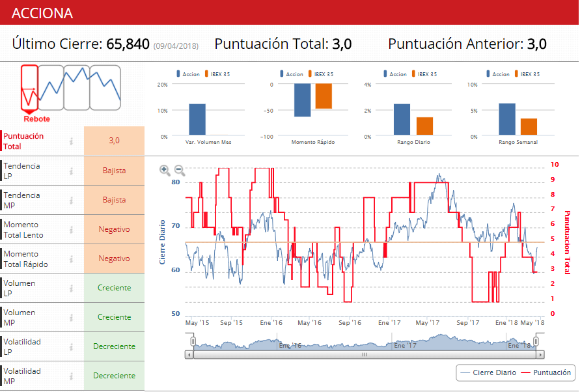
Task: Toggle Accion legend in Rango Semanal chart
Action: (498, 74)
